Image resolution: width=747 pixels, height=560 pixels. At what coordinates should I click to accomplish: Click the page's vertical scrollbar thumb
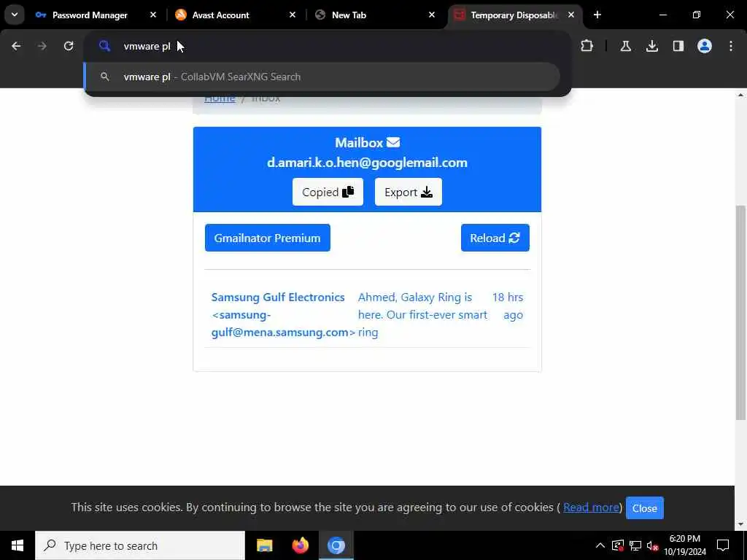point(740,312)
